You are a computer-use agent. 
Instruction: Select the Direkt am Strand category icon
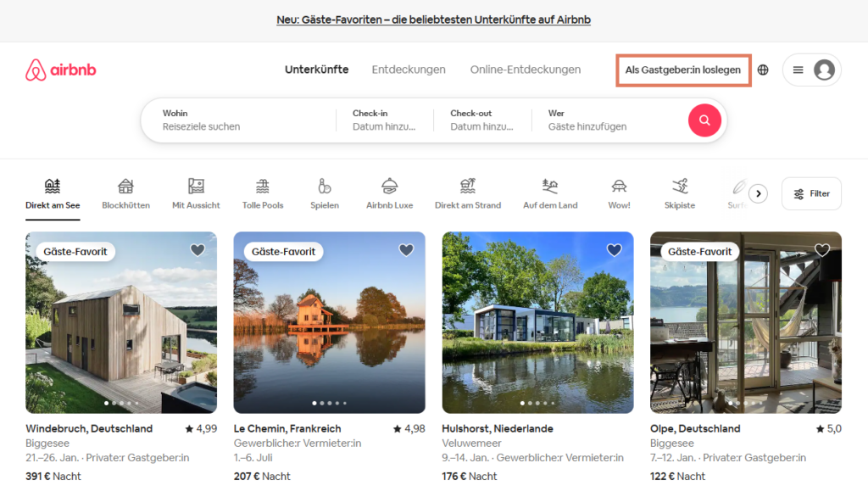pos(468,186)
